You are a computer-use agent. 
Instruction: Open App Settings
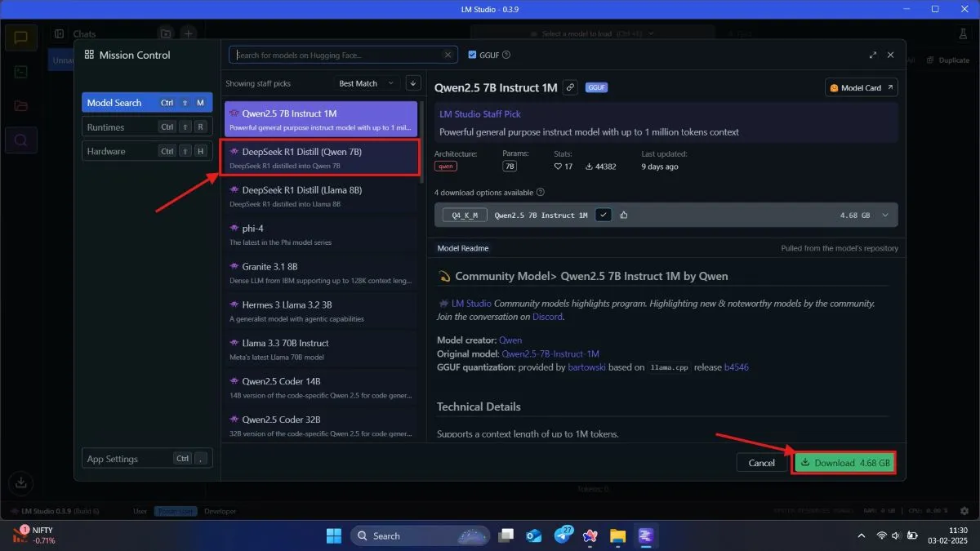147,459
